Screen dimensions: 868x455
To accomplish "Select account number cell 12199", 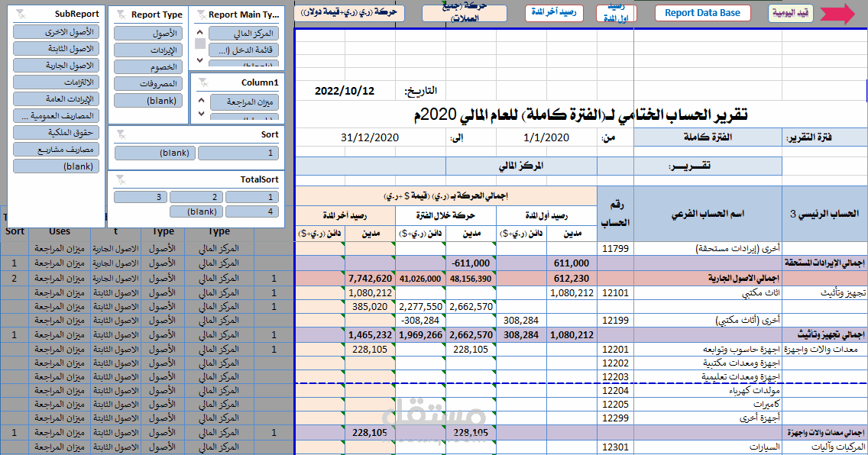I will 616,320.
